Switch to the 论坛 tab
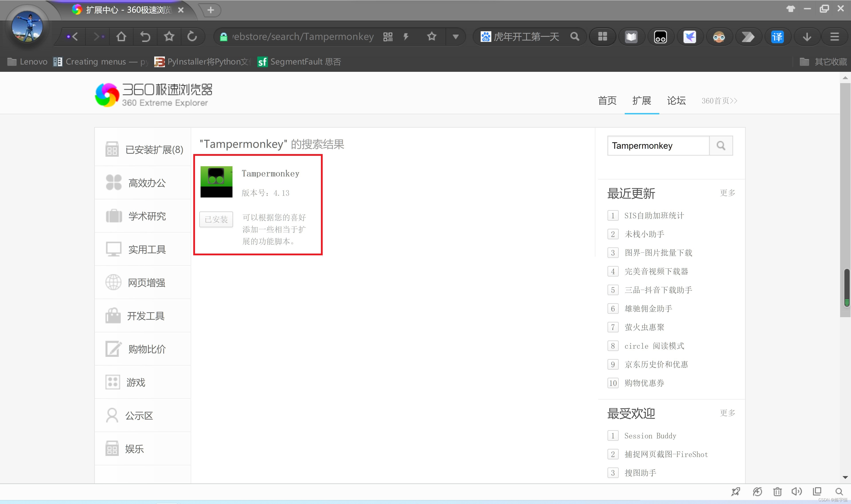851x504 pixels. [676, 101]
